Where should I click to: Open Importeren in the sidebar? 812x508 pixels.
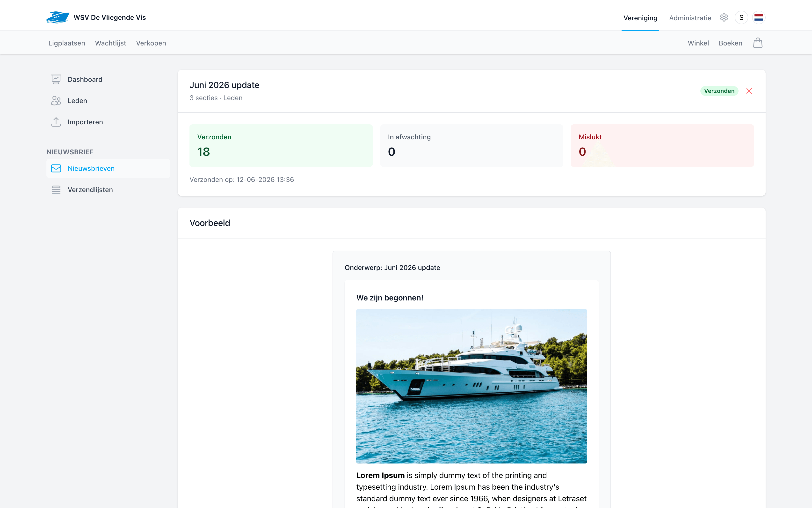tap(108, 122)
